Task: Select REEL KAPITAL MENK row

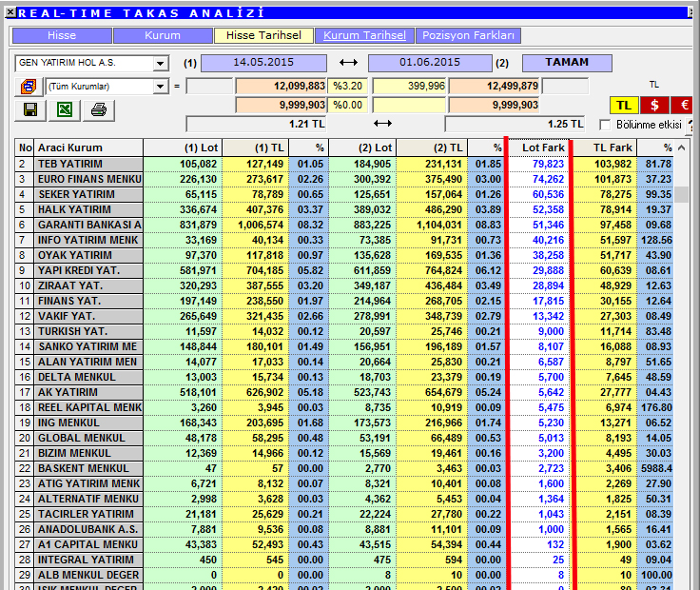Action: tap(343, 407)
